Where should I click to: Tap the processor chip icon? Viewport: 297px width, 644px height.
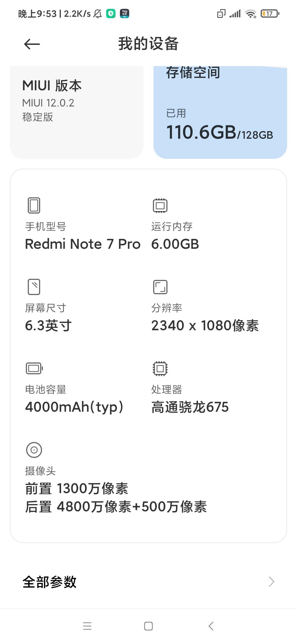160,368
